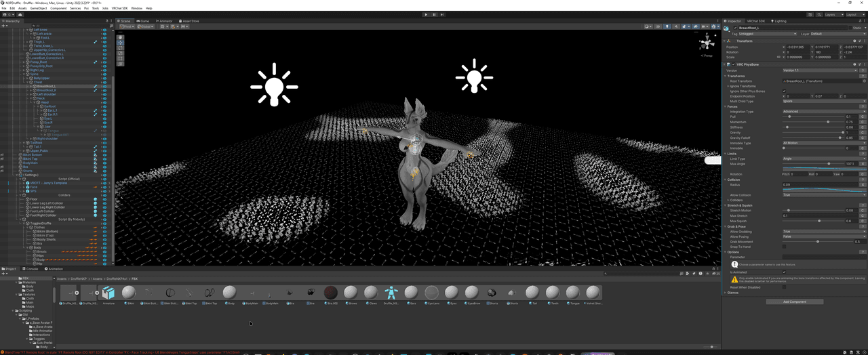The height and width of the screenshot is (355, 868).
Task: Select the Tail material thumbnail
Action: [532, 292]
